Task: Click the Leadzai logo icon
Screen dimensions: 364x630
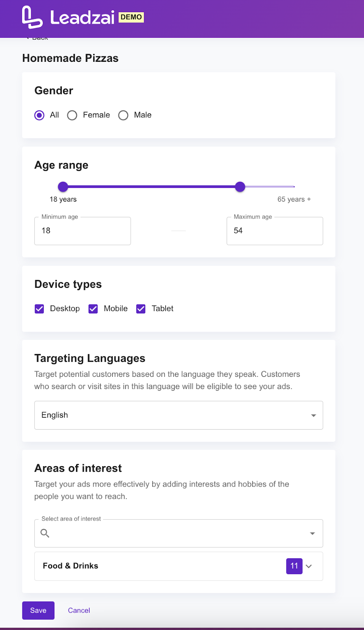Action: (x=32, y=17)
